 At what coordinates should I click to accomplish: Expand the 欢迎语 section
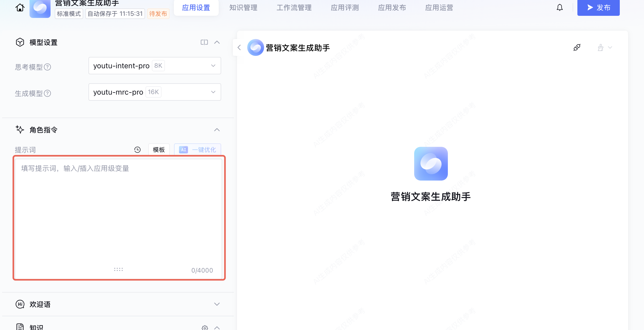[217, 304]
